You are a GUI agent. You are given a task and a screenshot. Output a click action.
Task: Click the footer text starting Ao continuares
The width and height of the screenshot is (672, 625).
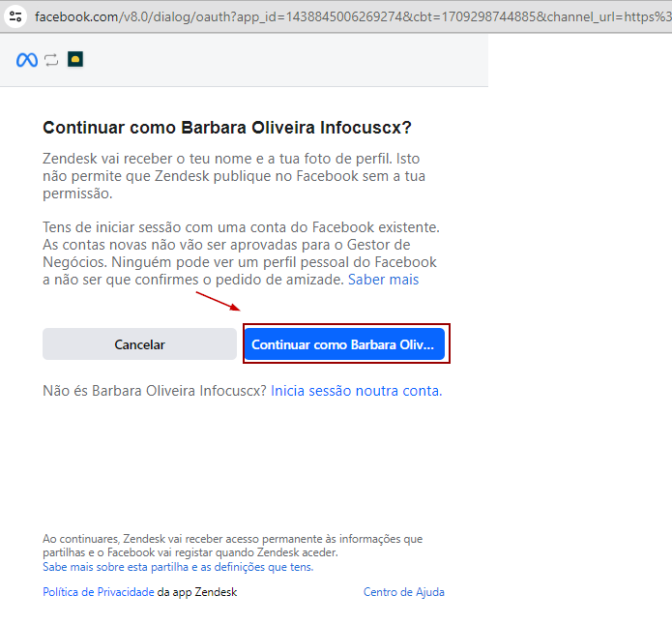coord(232,545)
